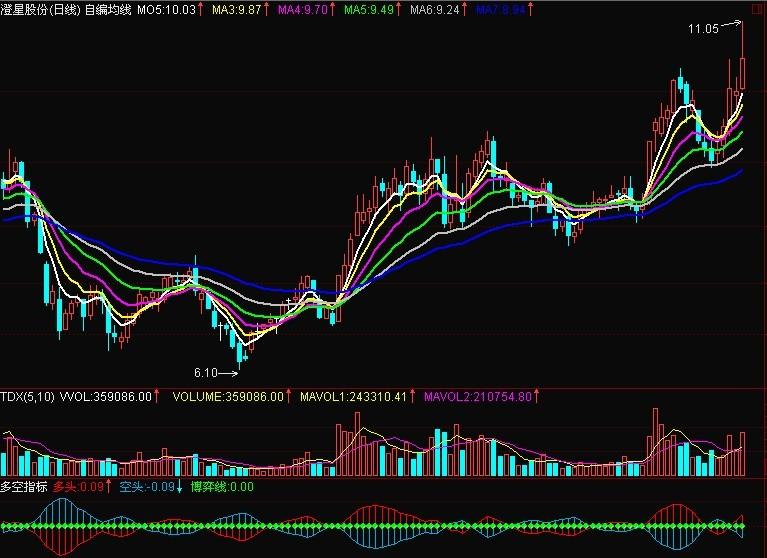Viewport: 767px width, 558px height.
Task: Click the blue down arrow after 空头:-0.09
Action: [179, 487]
